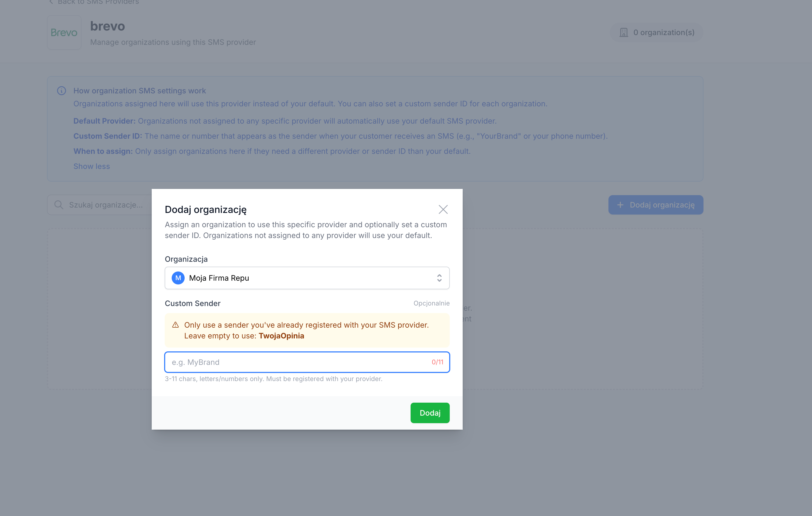Click the up-down chevron in organization selector

[439, 278]
